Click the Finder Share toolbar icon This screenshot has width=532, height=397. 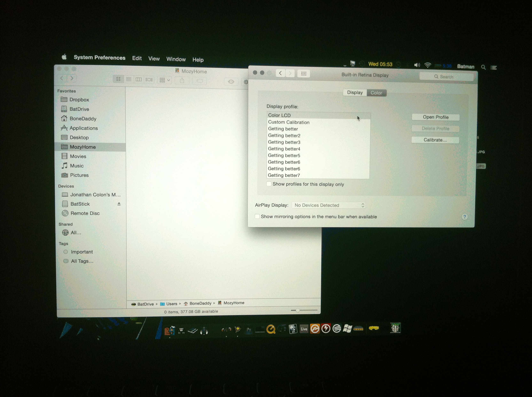pos(182,81)
